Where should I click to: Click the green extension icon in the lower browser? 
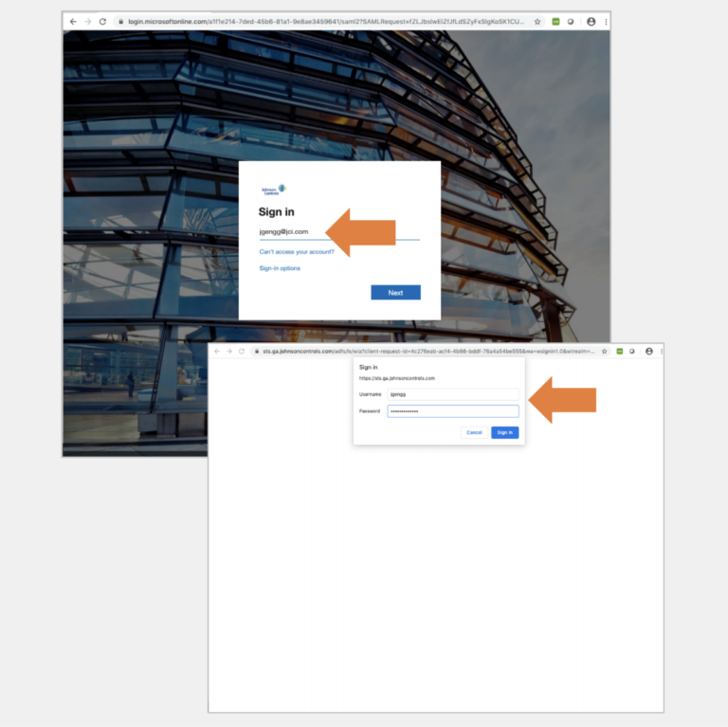[619, 352]
